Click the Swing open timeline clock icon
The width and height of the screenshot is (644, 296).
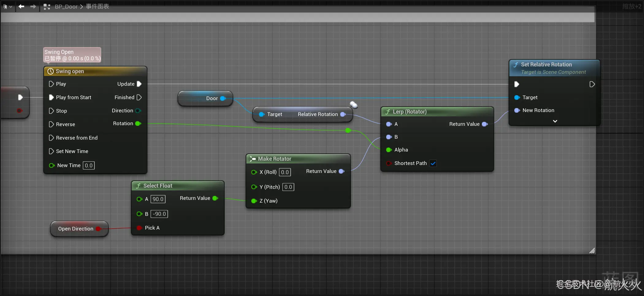point(51,71)
